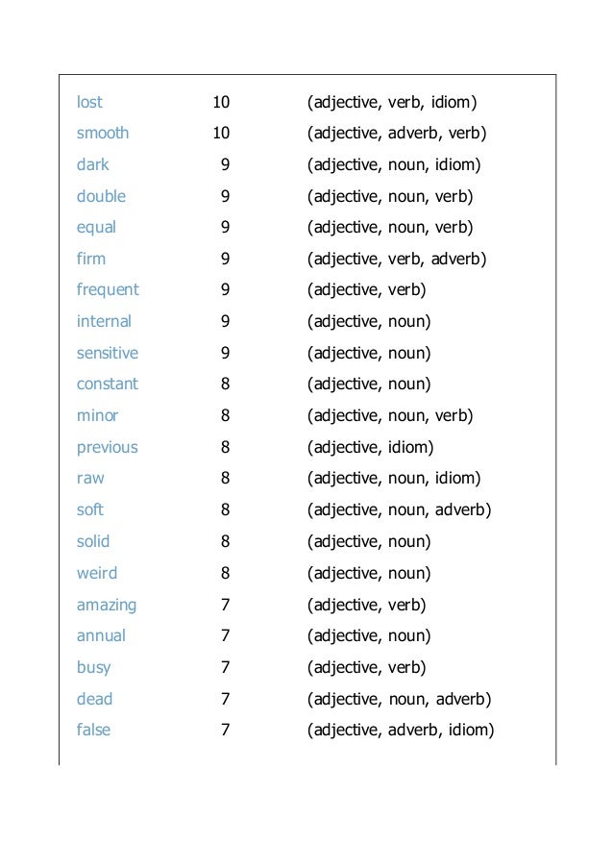
Task: Open the 'solid' word link
Action: click(x=93, y=541)
